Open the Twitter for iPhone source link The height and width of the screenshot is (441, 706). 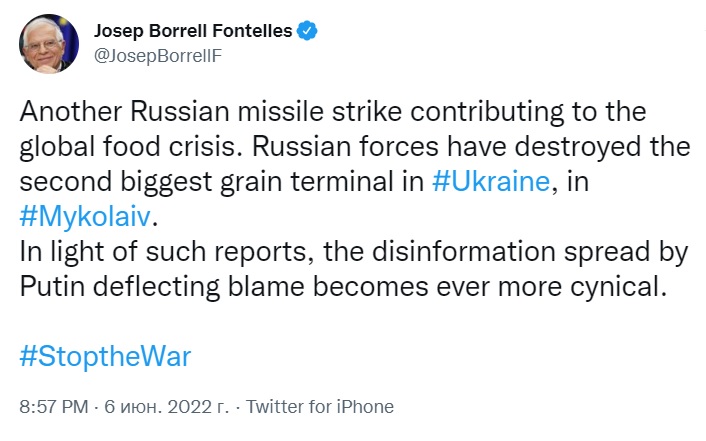[319, 407]
